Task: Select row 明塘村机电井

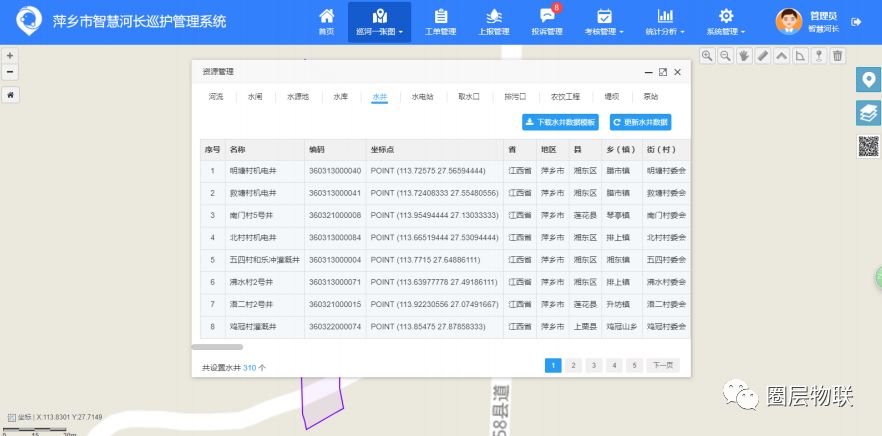Action: pos(445,170)
